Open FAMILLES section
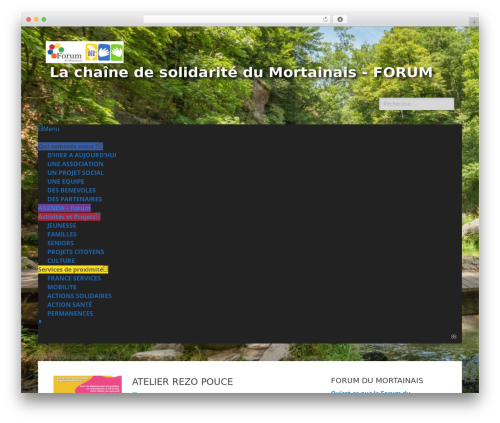Image resolution: width=500 pixels, height=423 pixels. [x=62, y=234]
